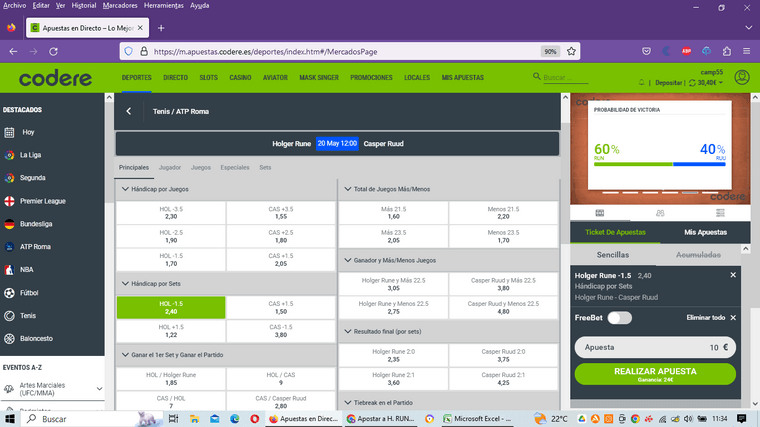This screenshot has width=760, height=427.
Task: Click the Tenis ball icon in sidebar
Action: point(9,316)
